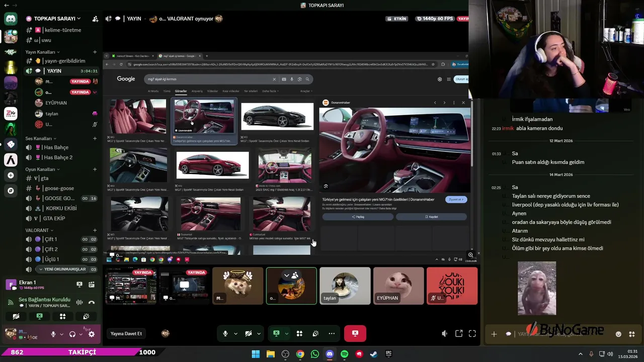Viewport: 644px width, 362px height.
Task: Add a channel to VALORANT category
Action: [x=95, y=230]
